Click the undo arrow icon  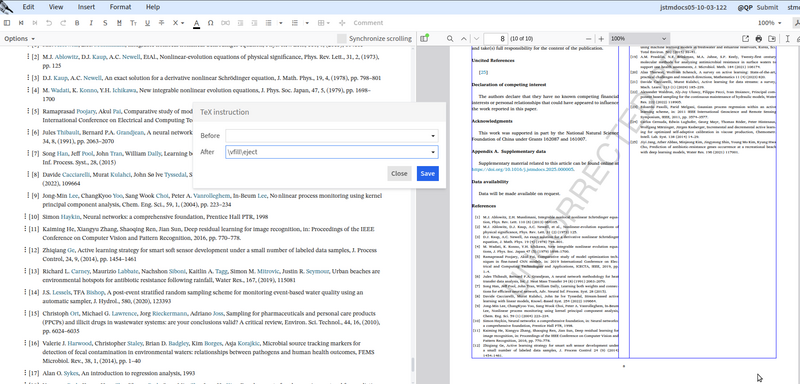coord(49,23)
